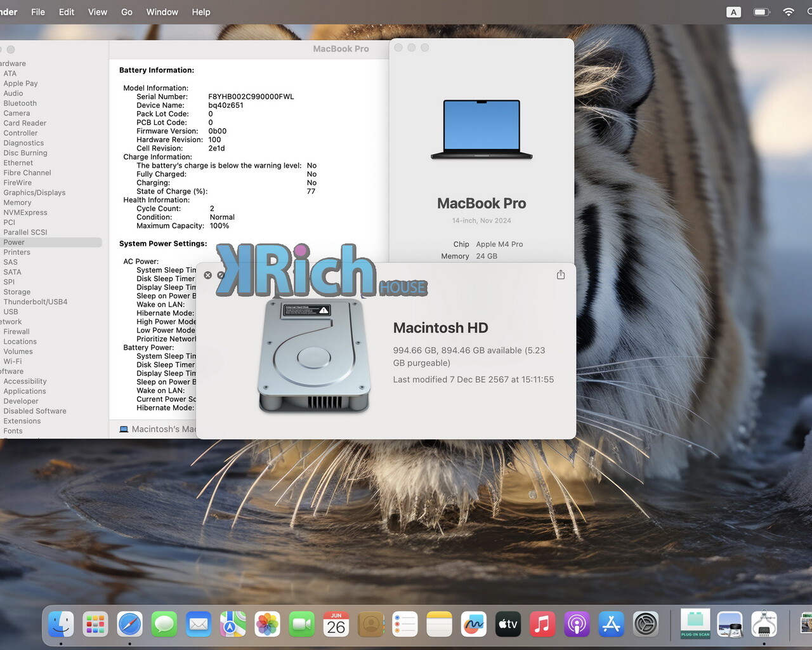
Task: Click the MacBook Pro laptop image
Action: tap(481, 129)
